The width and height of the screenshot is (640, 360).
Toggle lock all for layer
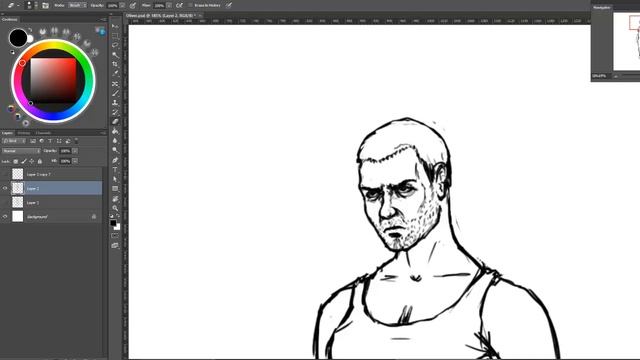pyautogui.click(x=40, y=161)
